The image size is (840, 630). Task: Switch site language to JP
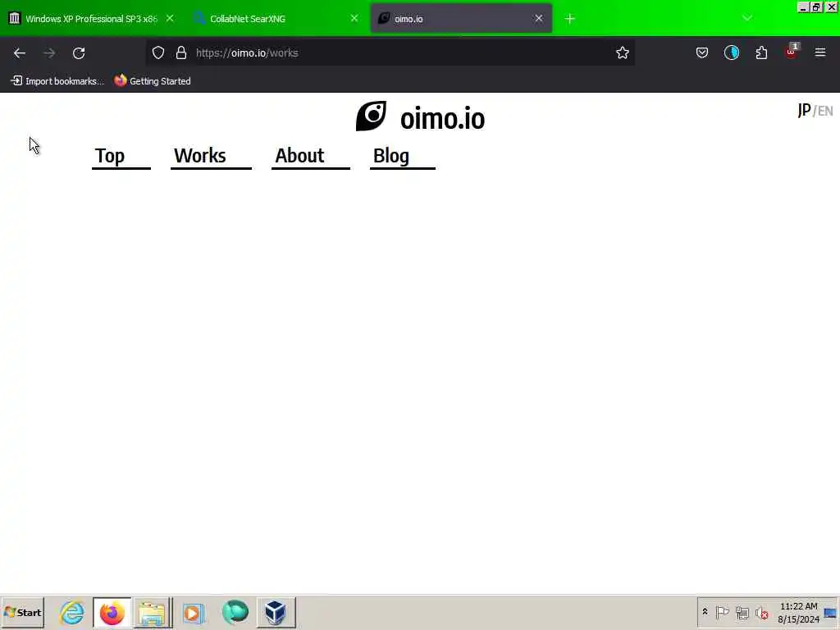coord(804,111)
